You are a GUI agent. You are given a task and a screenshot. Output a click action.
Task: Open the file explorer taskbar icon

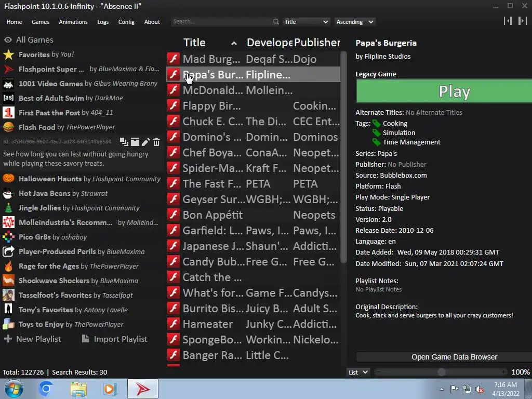[78, 389]
